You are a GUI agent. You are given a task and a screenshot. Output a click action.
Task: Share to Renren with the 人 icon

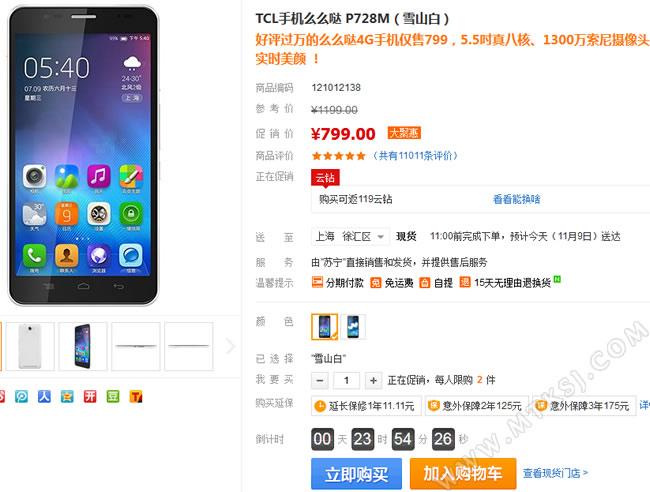pyautogui.click(x=44, y=397)
